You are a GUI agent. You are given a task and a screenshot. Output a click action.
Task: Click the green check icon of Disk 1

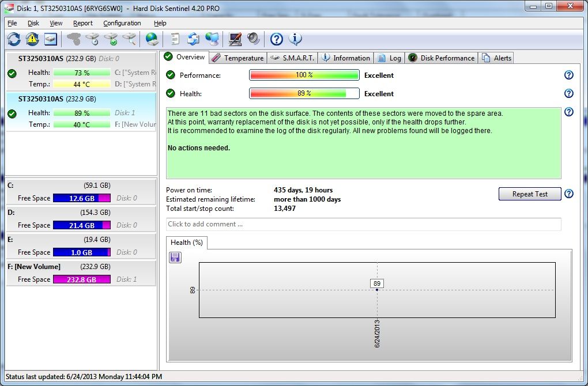click(x=12, y=114)
